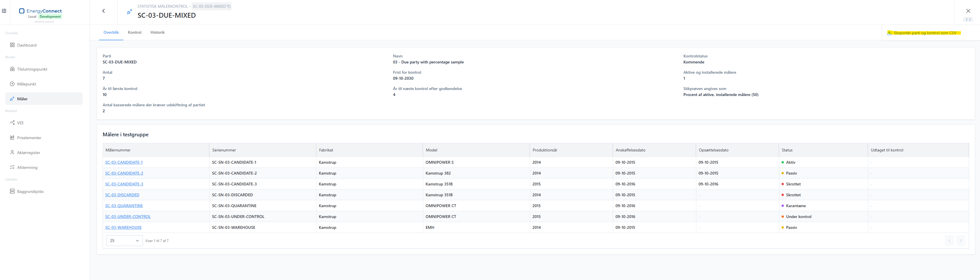Click the Produktionsår column header
Screen dimensions: 980x280
click(x=571, y=150)
